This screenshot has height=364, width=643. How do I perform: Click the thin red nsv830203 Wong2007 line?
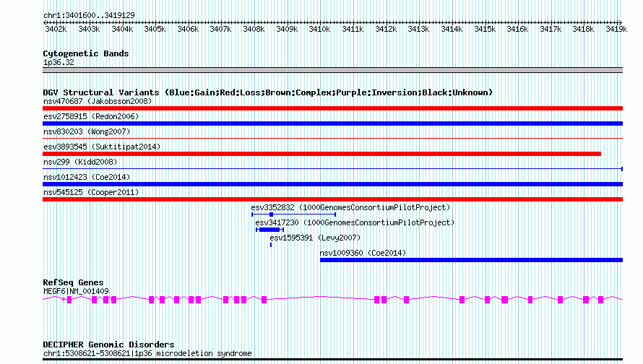[332, 139]
